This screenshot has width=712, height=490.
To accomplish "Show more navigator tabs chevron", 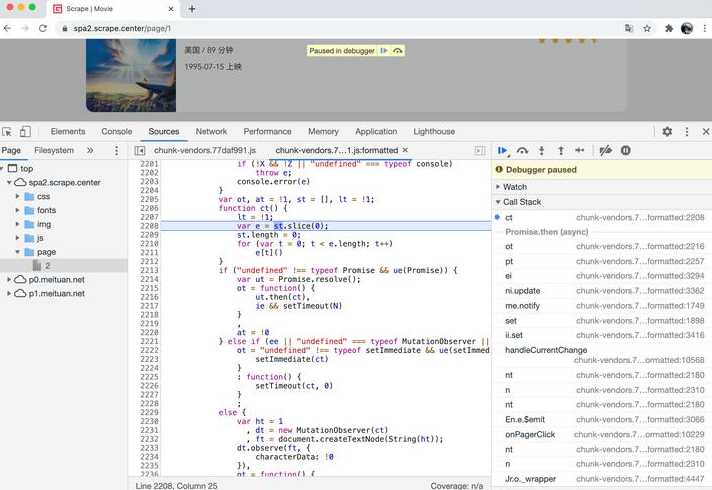I will [90, 150].
